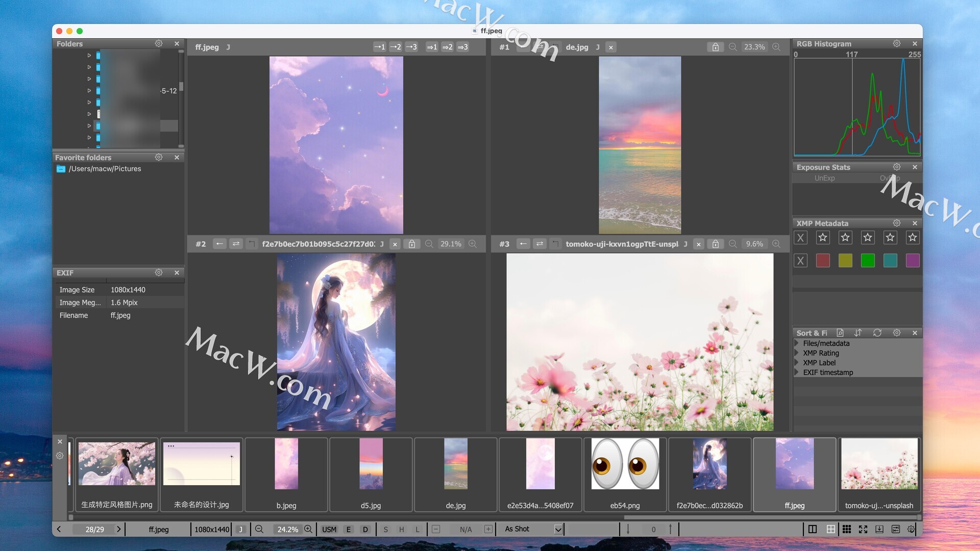Click the grid thumbnails view icon
This screenshot has width=980, height=551.
pos(847,530)
